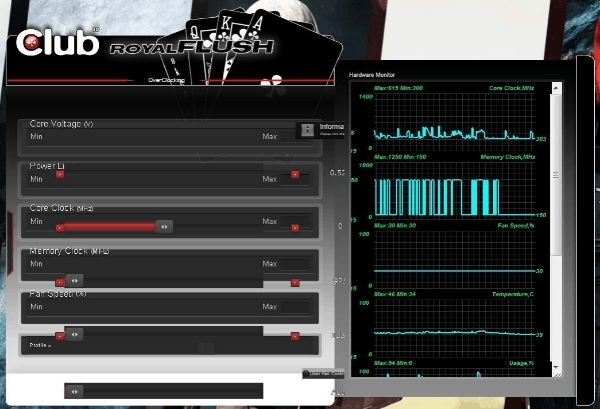Click Fan Speed red increase button
The width and height of the screenshot is (600, 409).
coord(295,336)
